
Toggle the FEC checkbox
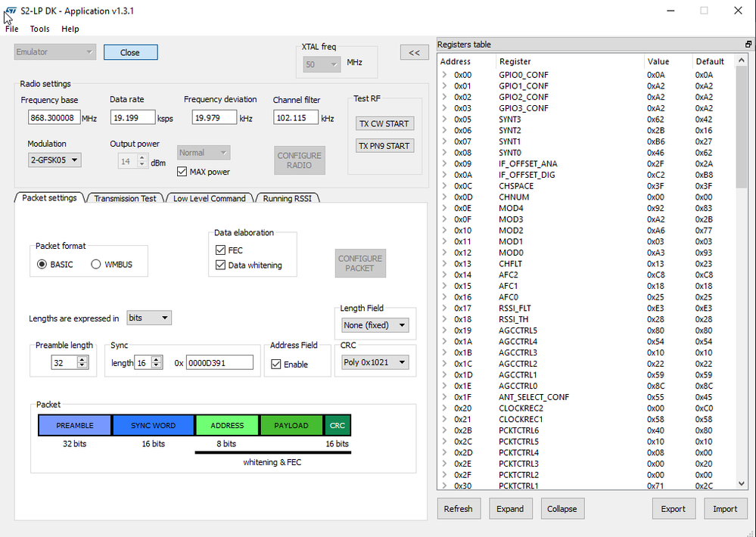pyautogui.click(x=220, y=250)
